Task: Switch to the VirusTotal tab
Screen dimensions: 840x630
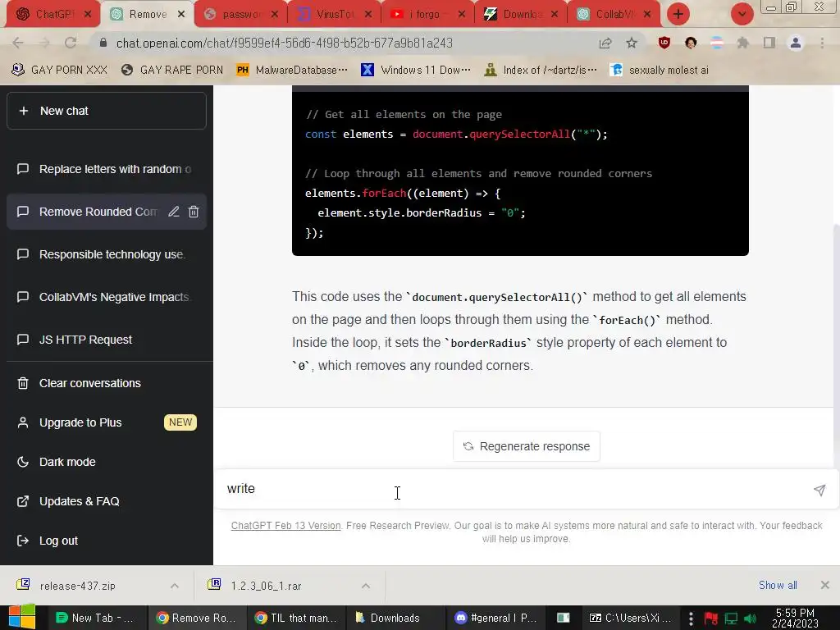Action: (x=336, y=15)
